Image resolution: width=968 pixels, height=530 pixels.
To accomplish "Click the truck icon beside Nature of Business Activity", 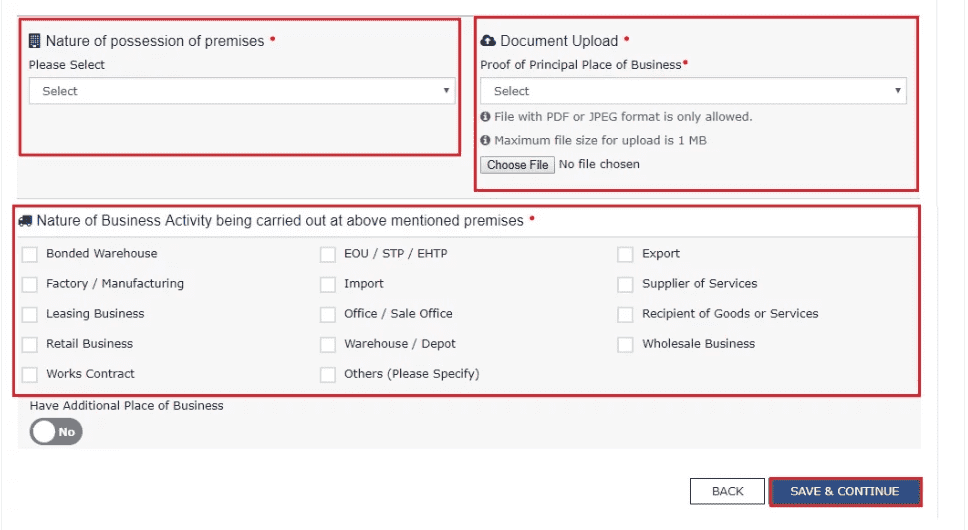I will click(25, 221).
